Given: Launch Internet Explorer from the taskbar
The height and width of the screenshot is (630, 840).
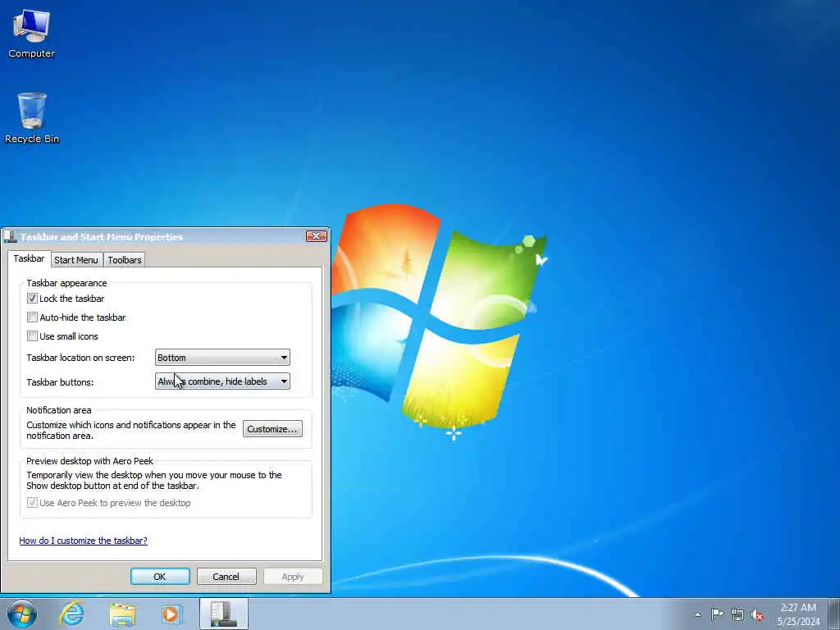Looking at the screenshot, I should coord(72,614).
